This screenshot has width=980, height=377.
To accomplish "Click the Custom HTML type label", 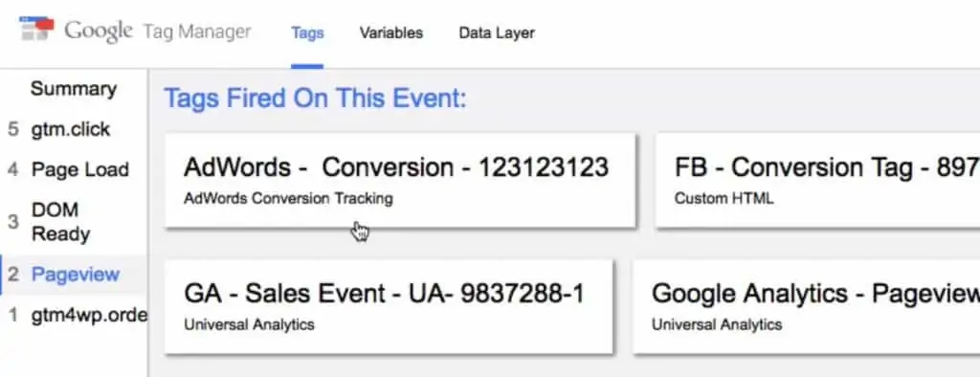I will coord(724,199).
